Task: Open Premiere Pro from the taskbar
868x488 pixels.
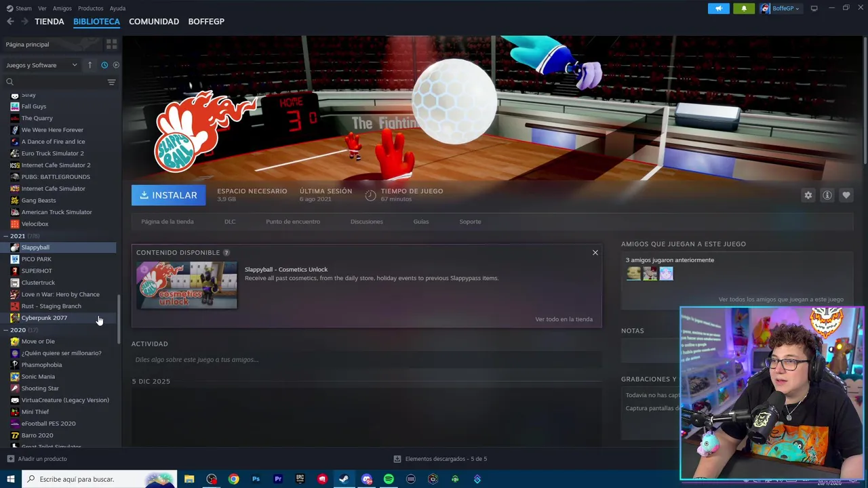Action: pyautogui.click(x=278, y=479)
